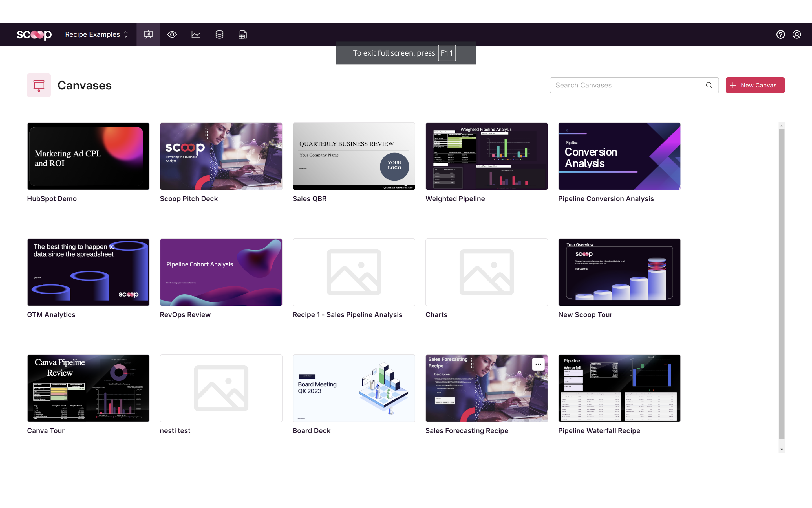The height and width of the screenshot is (508, 812).
Task: Open Recipe 1 - Sales Pipeline Analysis placeholder thumbnail
Action: [x=354, y=272]
